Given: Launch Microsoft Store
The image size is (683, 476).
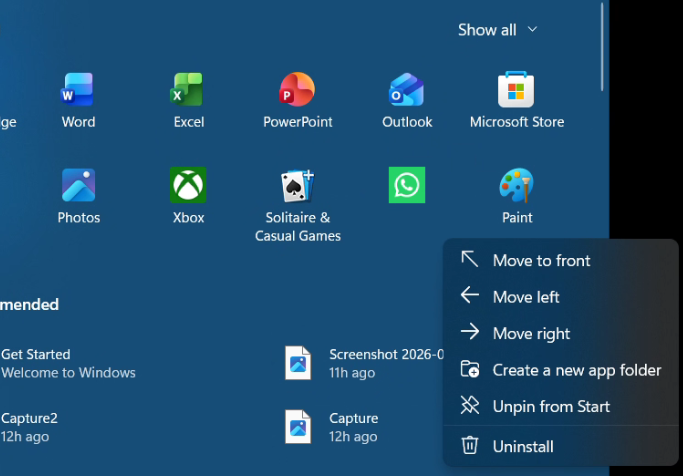Looking at the screenshot, I should (517, 101).
